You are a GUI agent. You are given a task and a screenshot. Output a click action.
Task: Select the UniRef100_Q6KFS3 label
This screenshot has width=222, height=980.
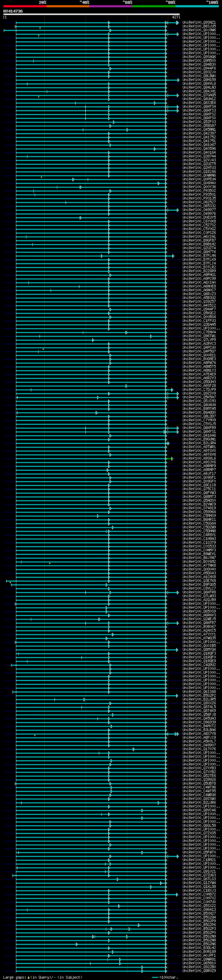click(x=199, y=110)
